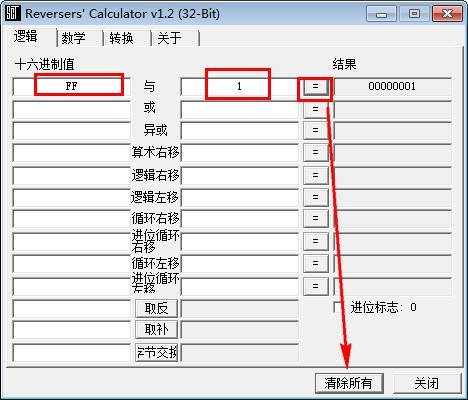Image resolution: width=468 pixels, height=400 pixels.
Task: Click the equals button for 与 operation
Action: [x=315, y=87]
